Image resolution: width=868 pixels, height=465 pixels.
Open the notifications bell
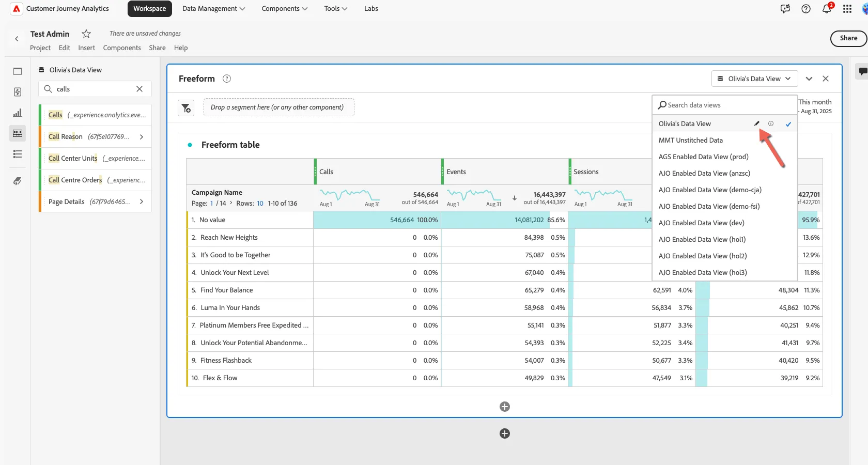pos(827,9)
